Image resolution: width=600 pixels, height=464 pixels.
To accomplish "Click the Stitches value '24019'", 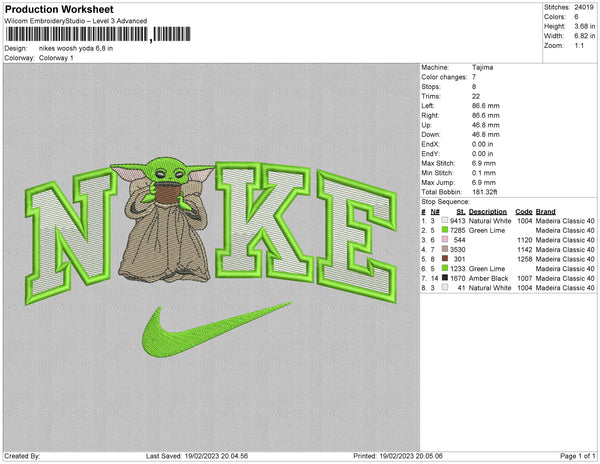I will point(584,7).
